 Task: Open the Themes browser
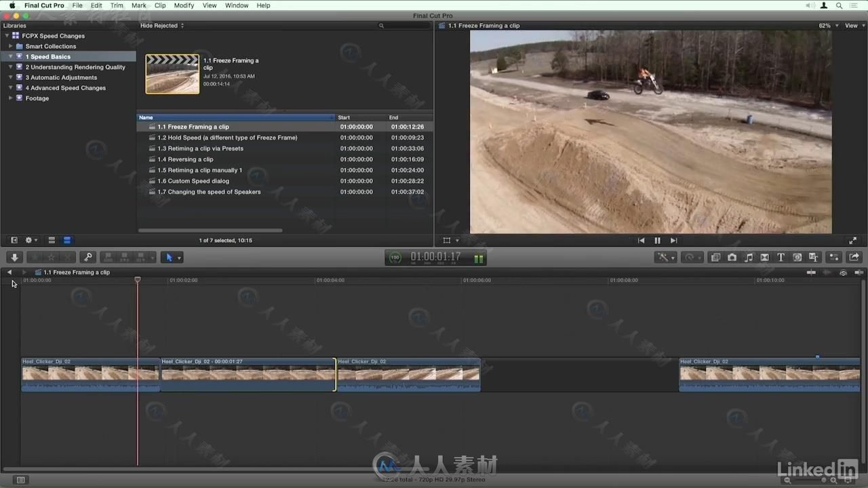[x=814, y=258]
